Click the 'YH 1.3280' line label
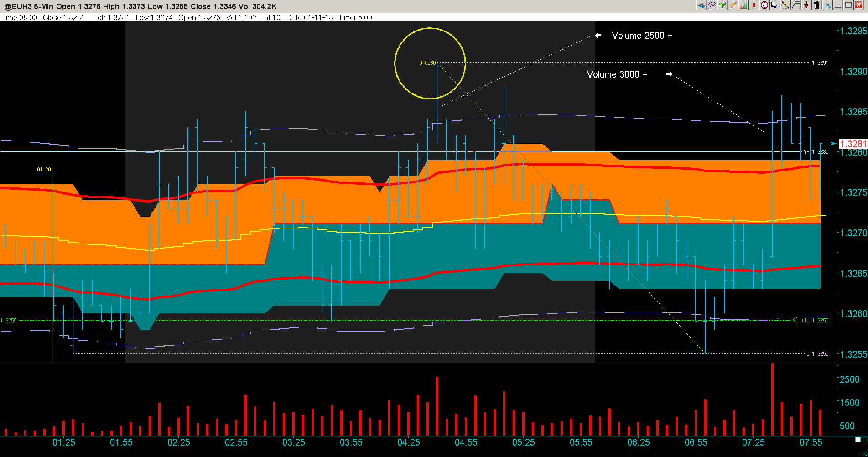Screen dimensions: 868x457 816,152
